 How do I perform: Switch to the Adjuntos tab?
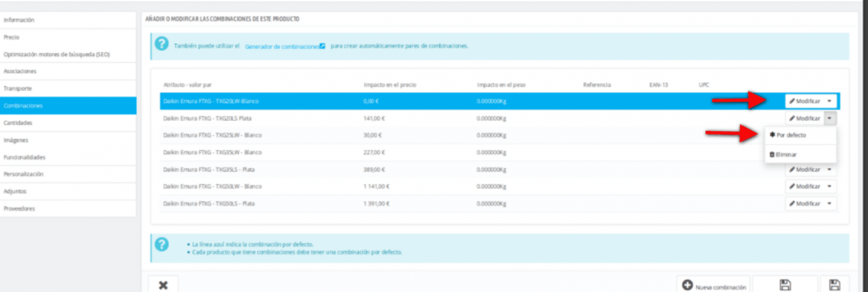point(68,191)
